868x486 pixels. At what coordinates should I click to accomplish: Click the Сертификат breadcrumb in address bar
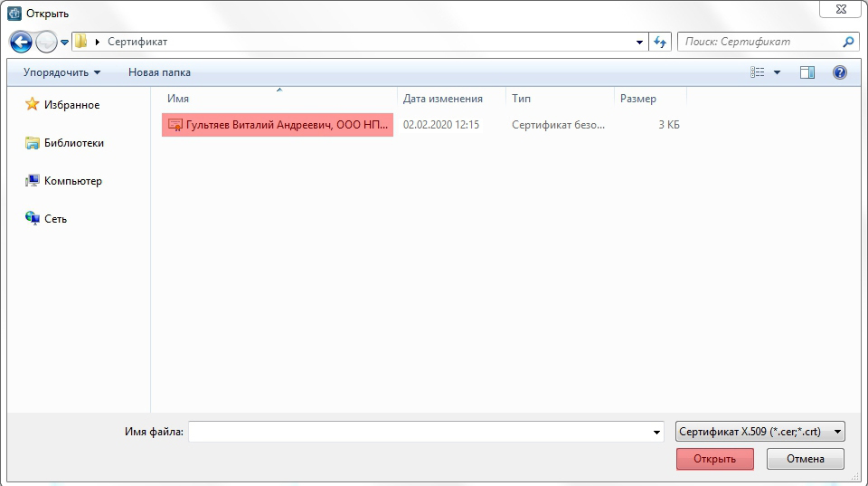[137, 42]
